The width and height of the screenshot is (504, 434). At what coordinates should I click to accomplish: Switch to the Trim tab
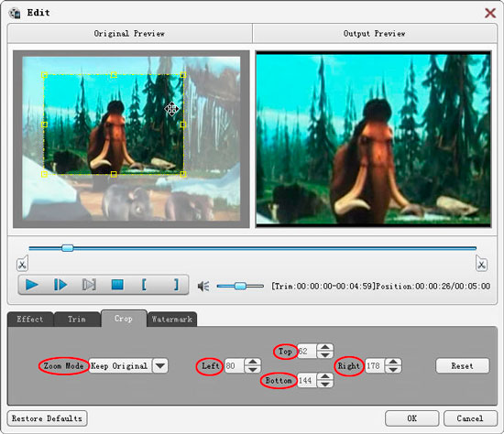point(77,320)
